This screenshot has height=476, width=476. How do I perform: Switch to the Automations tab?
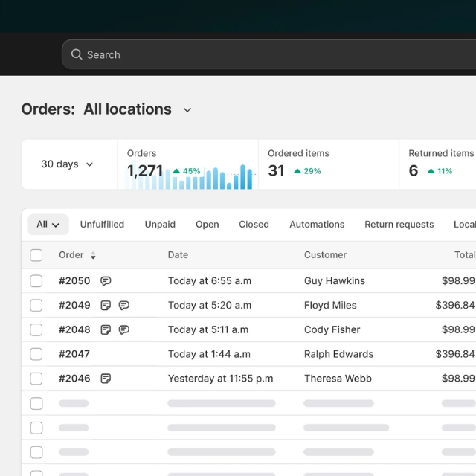(317, 225)
